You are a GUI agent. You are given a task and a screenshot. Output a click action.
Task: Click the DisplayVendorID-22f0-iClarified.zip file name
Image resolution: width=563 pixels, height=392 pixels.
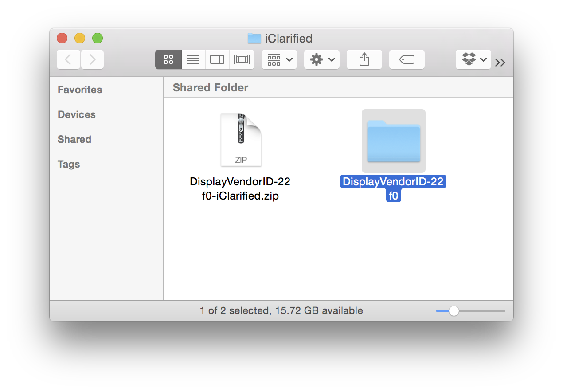point(240,189)
